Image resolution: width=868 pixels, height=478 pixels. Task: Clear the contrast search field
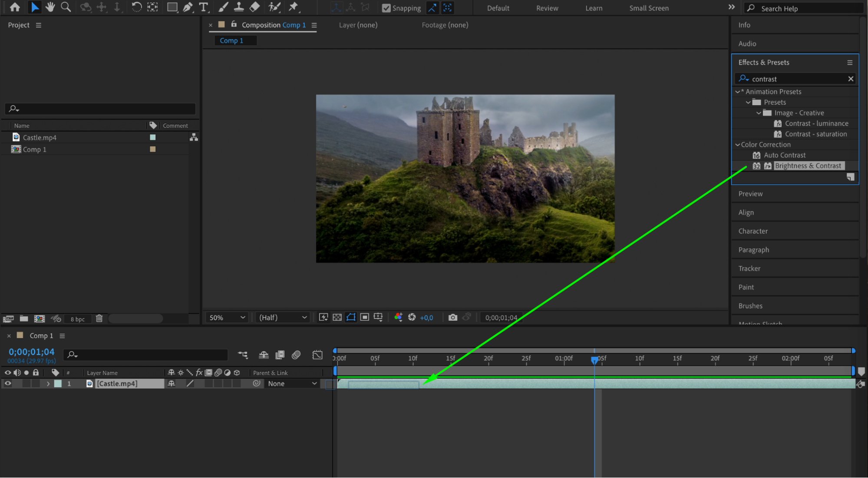(x=851, y=79)
